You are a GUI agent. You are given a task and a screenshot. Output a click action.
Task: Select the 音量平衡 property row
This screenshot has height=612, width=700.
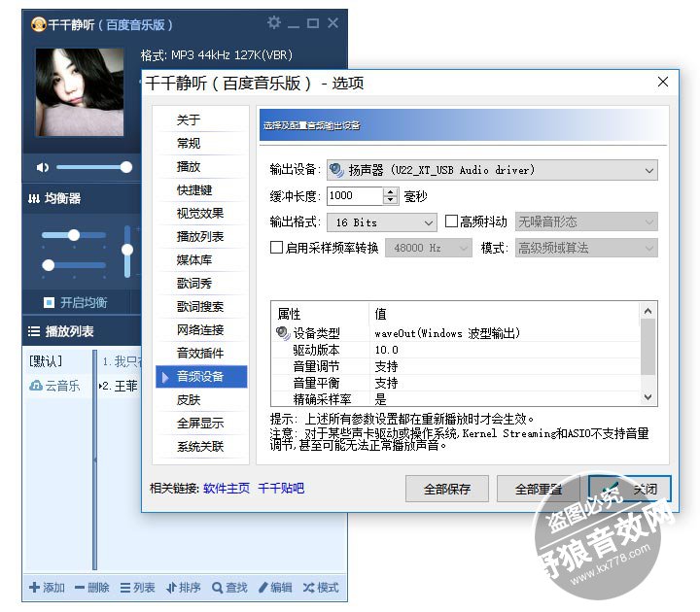click(x=455, y=383)
